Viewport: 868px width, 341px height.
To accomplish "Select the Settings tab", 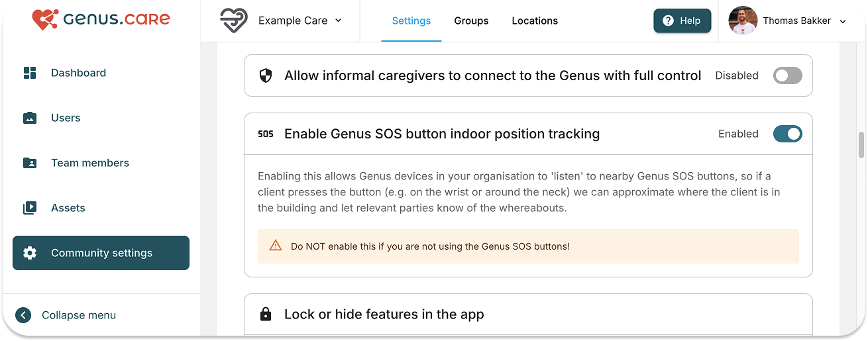I will [411, 21].
